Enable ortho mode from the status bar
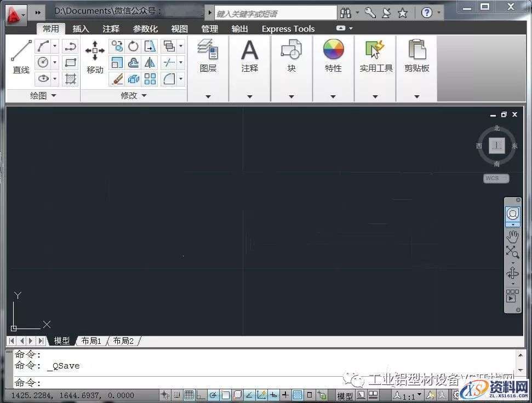The height and width of the screenshot is (403, 532). (x=200, y=394)
